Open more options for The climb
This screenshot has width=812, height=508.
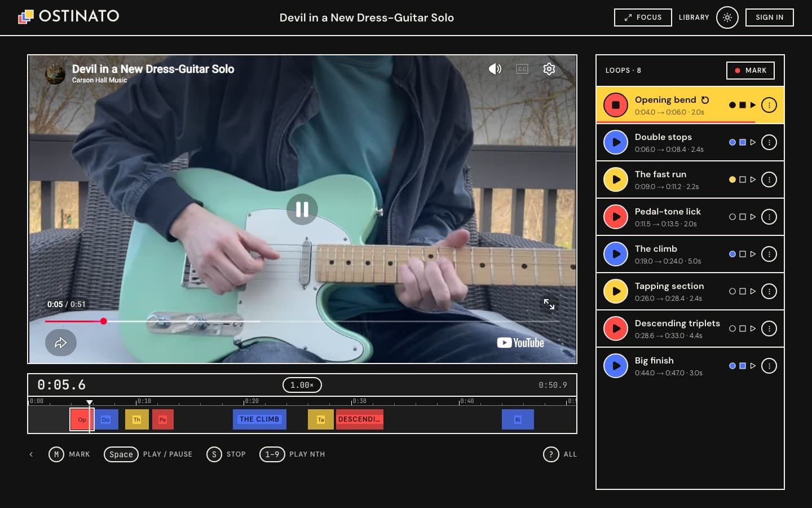click(769, 254)
